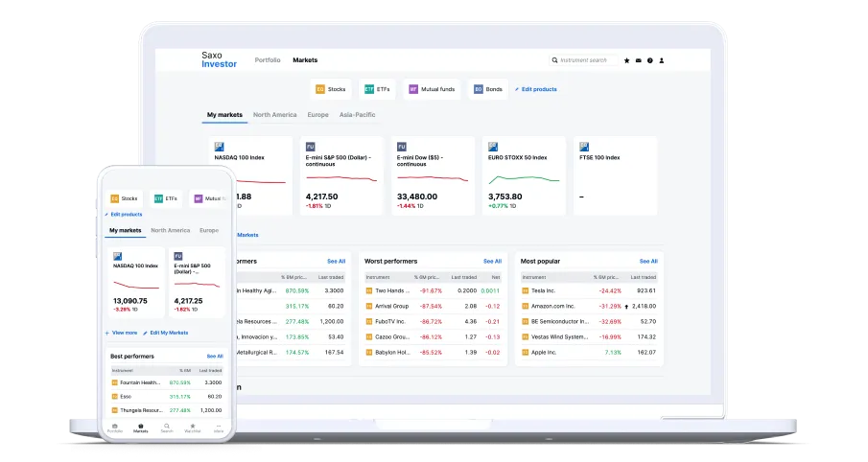Tap the More icon in phone bottom bar

click(x=219, y=427)
